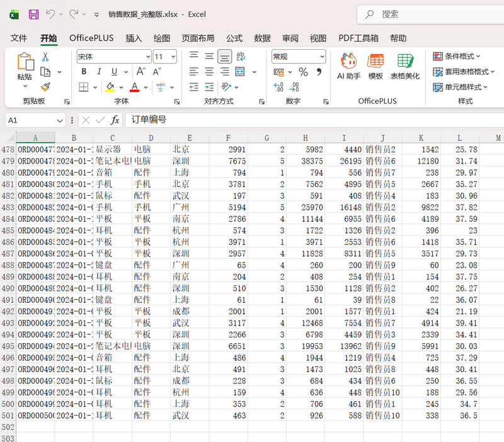
Task: Click the Save icon in title bar
Action: coord(34,14)
